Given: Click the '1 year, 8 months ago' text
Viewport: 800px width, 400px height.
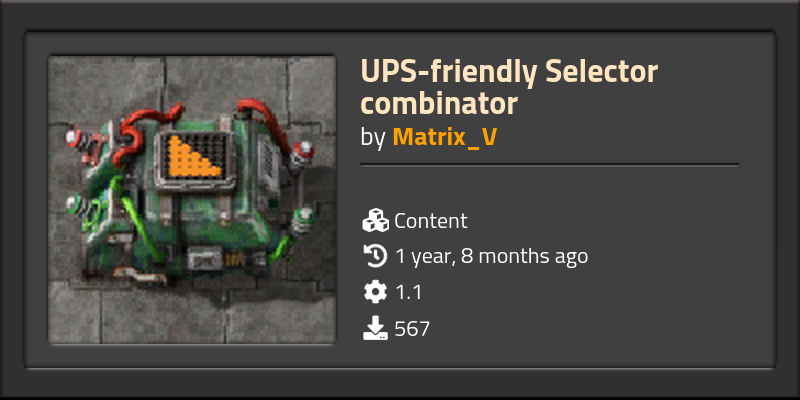Looking at the screenshot, I should (491, 257).
